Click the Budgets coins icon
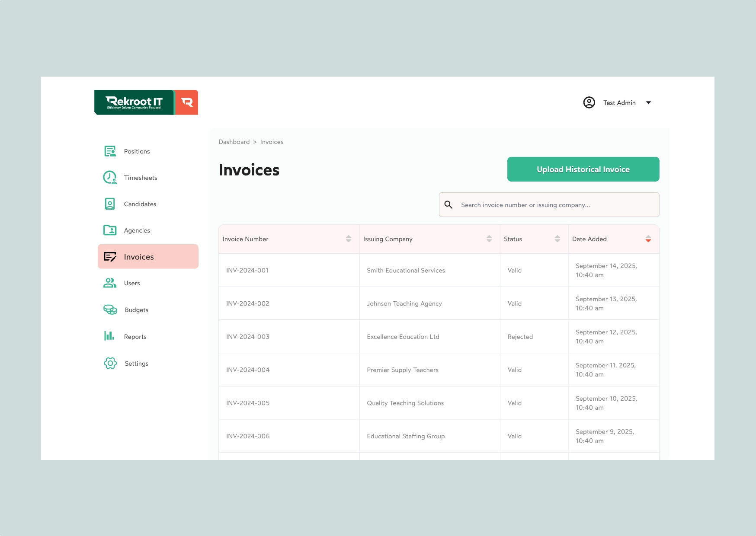 click(110, 310)
